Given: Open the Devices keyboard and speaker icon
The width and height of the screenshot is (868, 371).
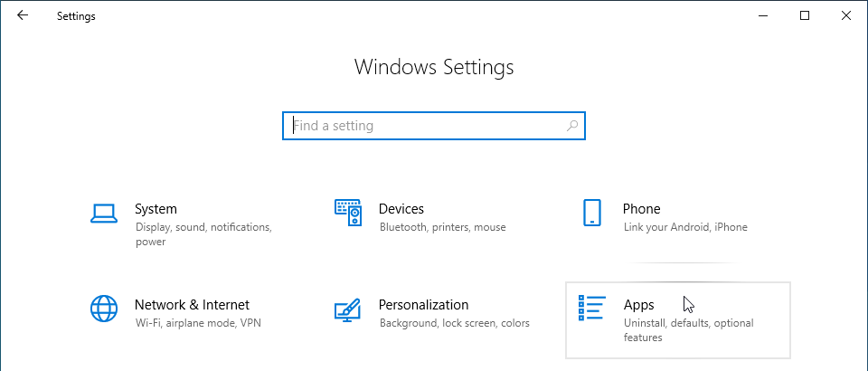Looking at the screenshot, I should click(x=349, y=213).
